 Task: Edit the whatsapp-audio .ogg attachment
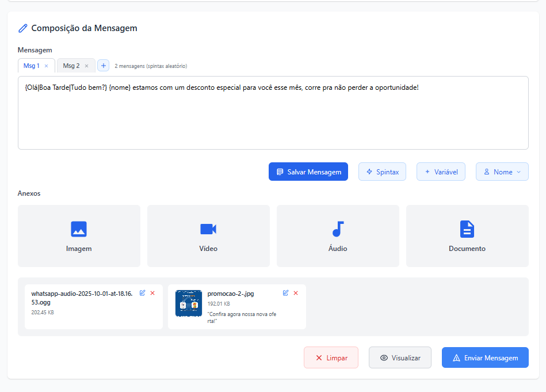click(x=143, y=293)
